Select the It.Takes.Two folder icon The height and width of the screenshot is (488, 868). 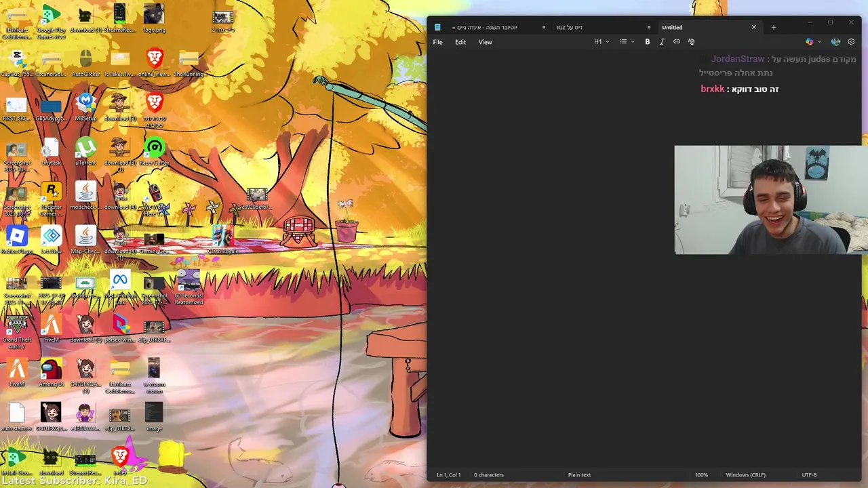(120, 64)
